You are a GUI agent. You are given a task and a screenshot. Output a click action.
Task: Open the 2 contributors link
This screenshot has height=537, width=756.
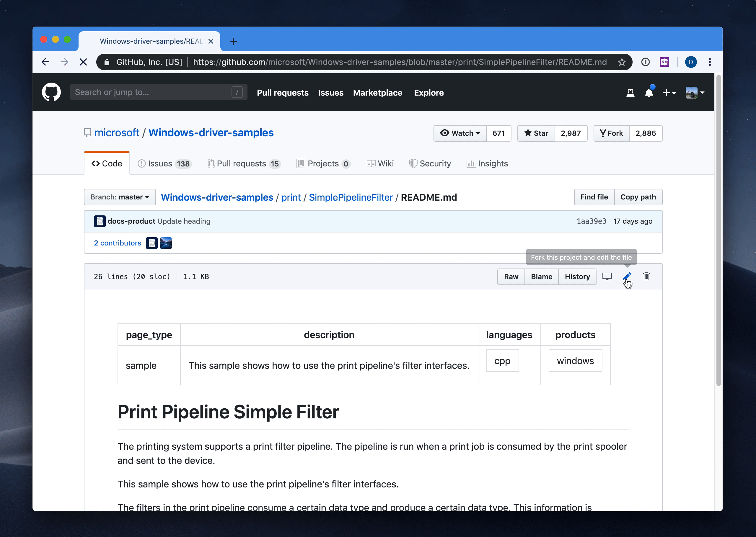pos(118,243)
